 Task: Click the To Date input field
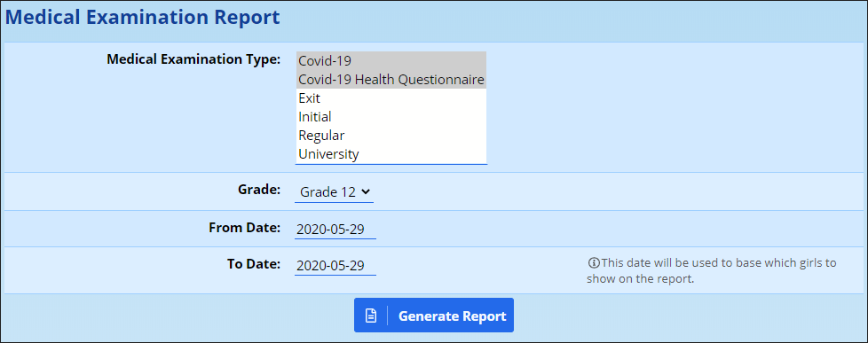(335, 265)
